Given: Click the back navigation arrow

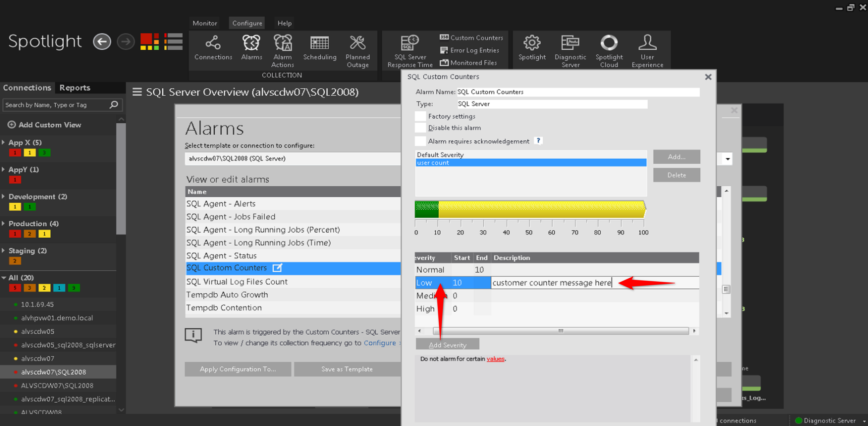Looking at the screenshot, I should 102,42.
